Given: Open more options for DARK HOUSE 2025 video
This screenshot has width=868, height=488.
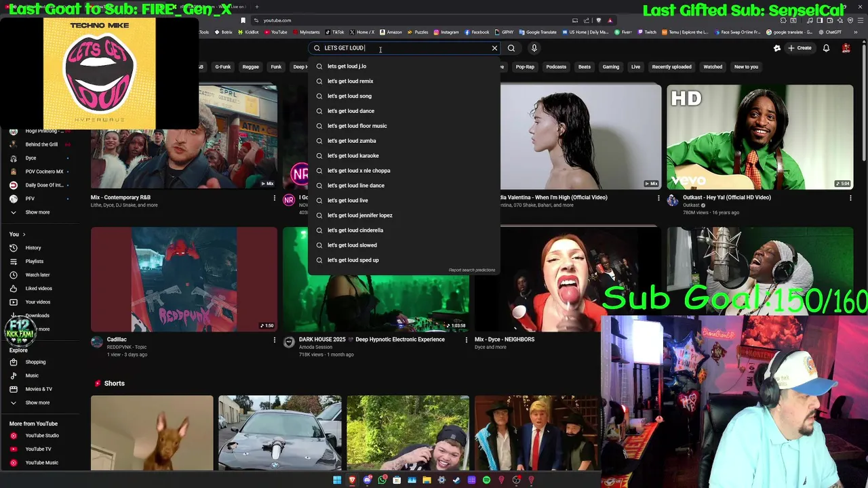Looking at the screenshot, I should tap(466, 340).
